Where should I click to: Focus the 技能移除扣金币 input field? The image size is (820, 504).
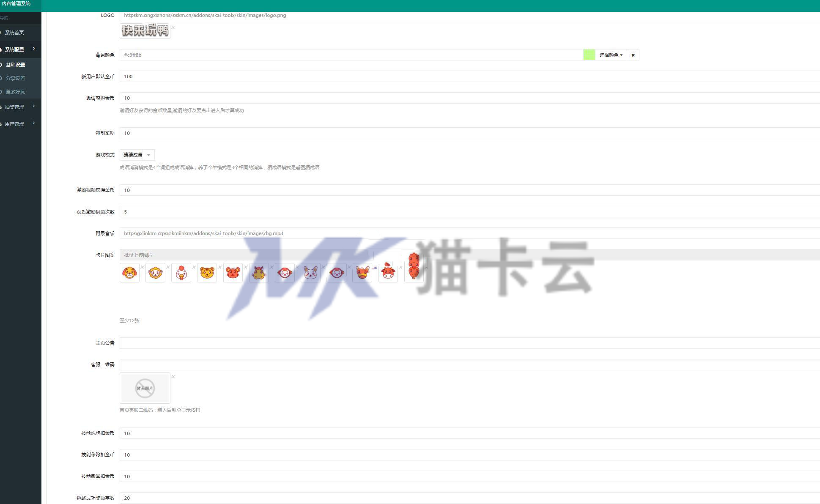pyautogui.click(x=469, y=455)
